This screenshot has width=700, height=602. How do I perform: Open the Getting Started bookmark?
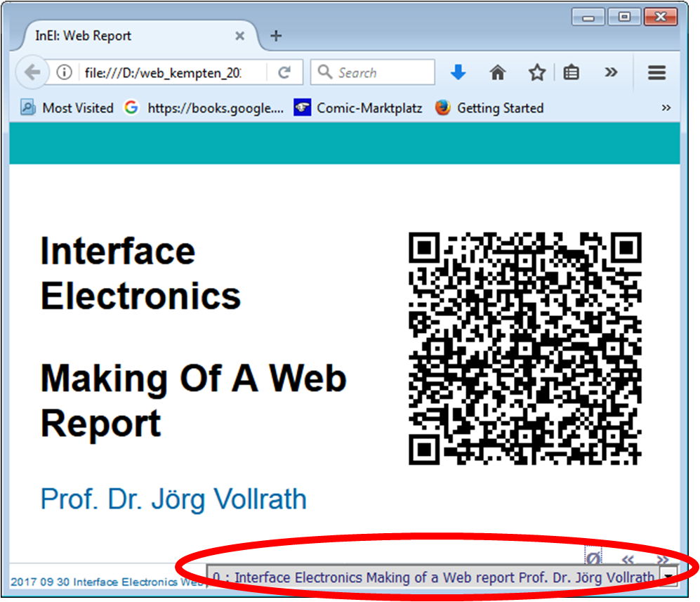(x=489, y=107)
